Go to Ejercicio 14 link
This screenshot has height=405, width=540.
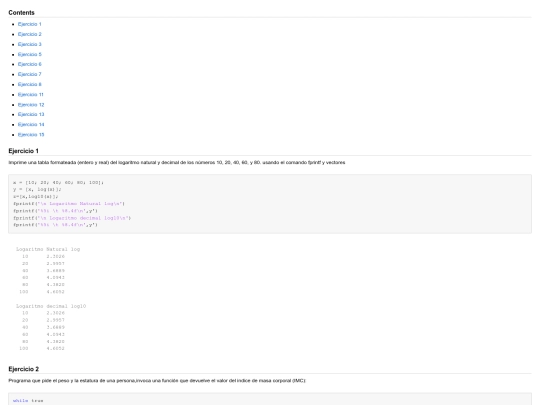coord(31,124)
